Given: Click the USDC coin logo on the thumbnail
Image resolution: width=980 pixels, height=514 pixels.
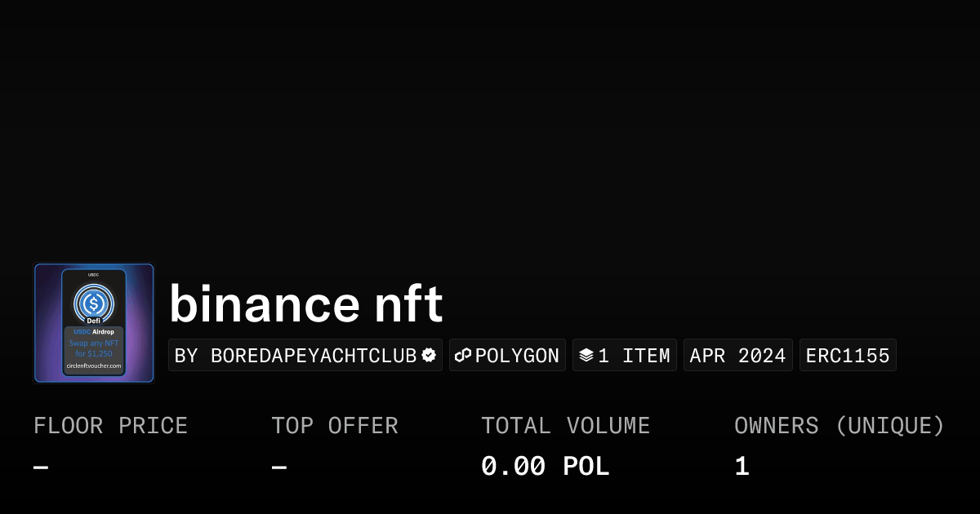Looking at the screenshot, I should point(94,303).
